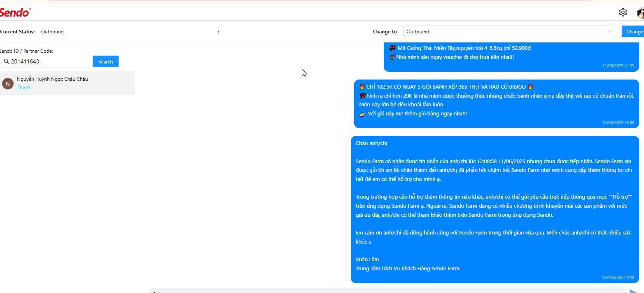Click the Current Status Outbound value
The width and height of the screenshot is (644, 293).
click(x=52, y=32)
